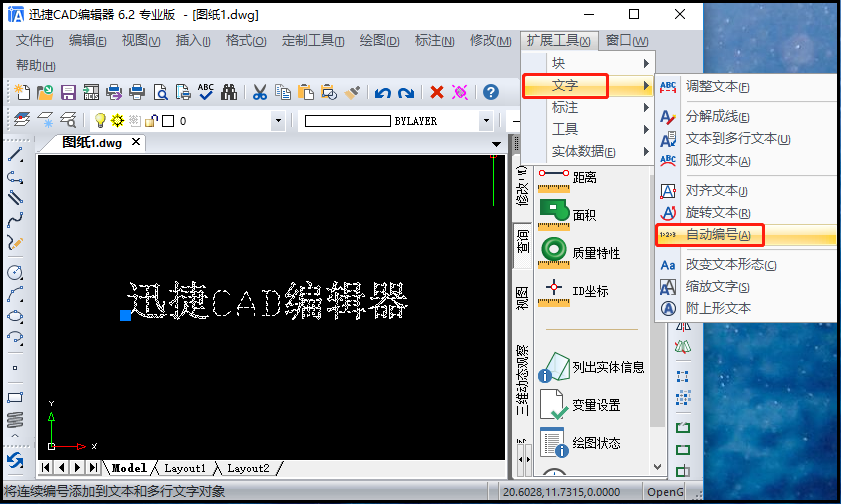The height and width of the screenshot is (504, 841).
Task: Open the 文件 menu
Action: point(34,41)
